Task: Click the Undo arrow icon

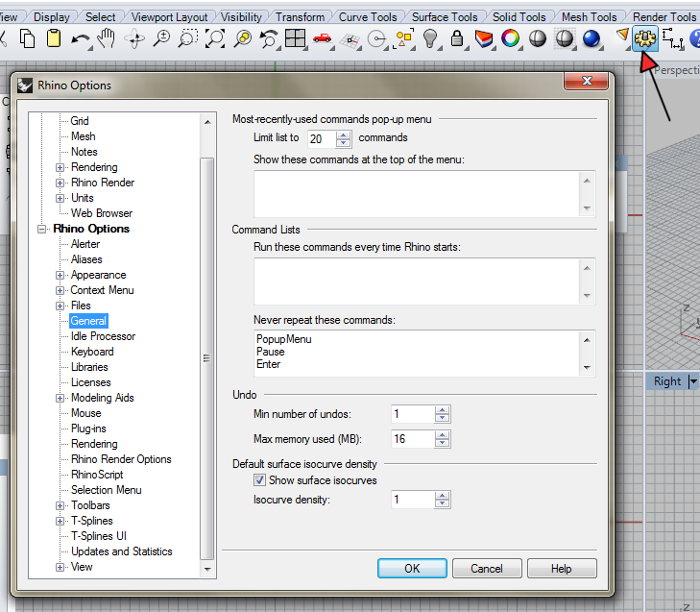Action: coord(80,39)
